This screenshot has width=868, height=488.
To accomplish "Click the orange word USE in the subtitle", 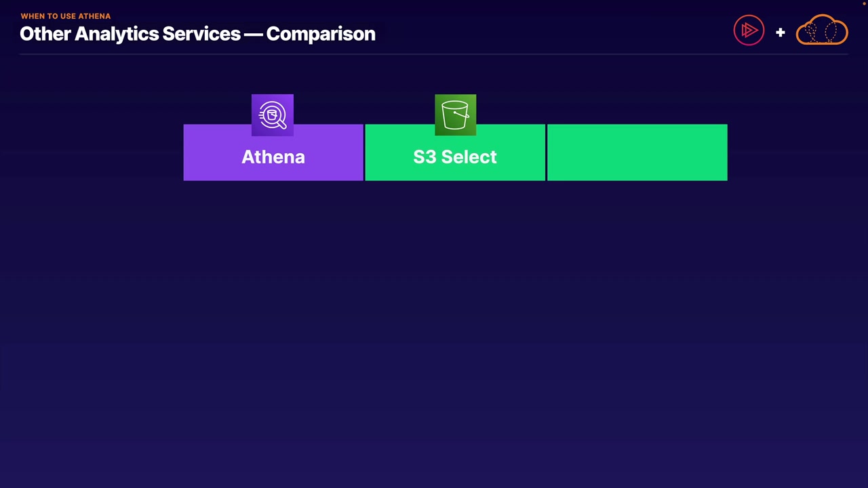I will tap(67, 16).
